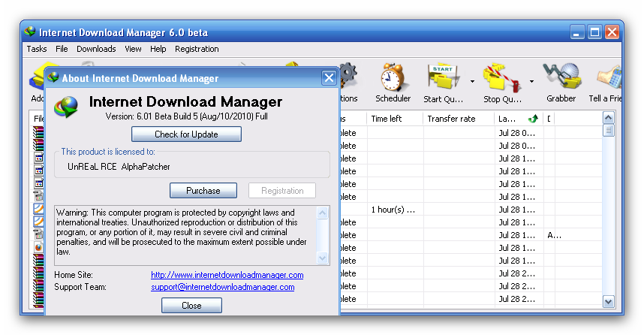Click the green sort arrow in Last try column
The height and width of the screenshot is (335, 644).
point(533,119)
